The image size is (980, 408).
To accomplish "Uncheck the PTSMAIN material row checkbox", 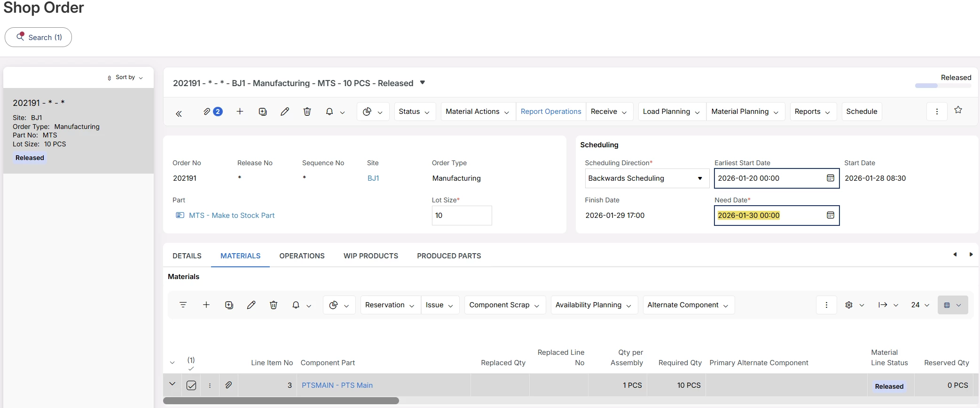I will pos(191,385).
